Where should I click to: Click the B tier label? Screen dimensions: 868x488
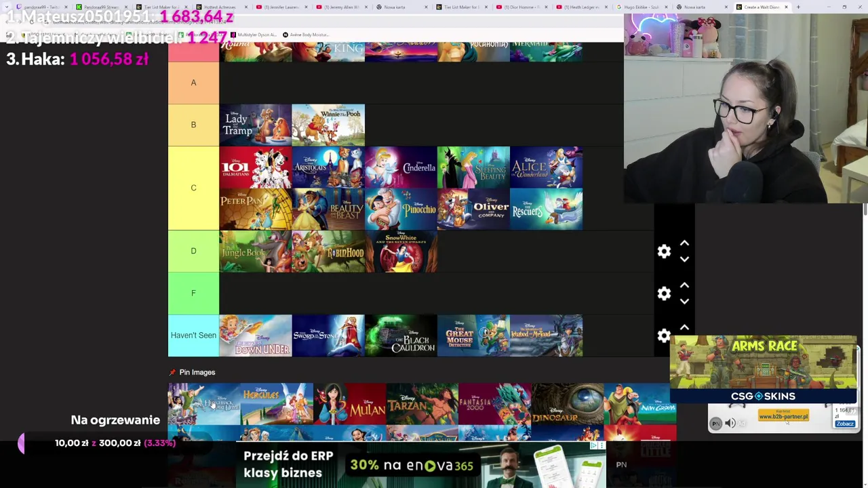pyautogui.click(x=193, y=125)
